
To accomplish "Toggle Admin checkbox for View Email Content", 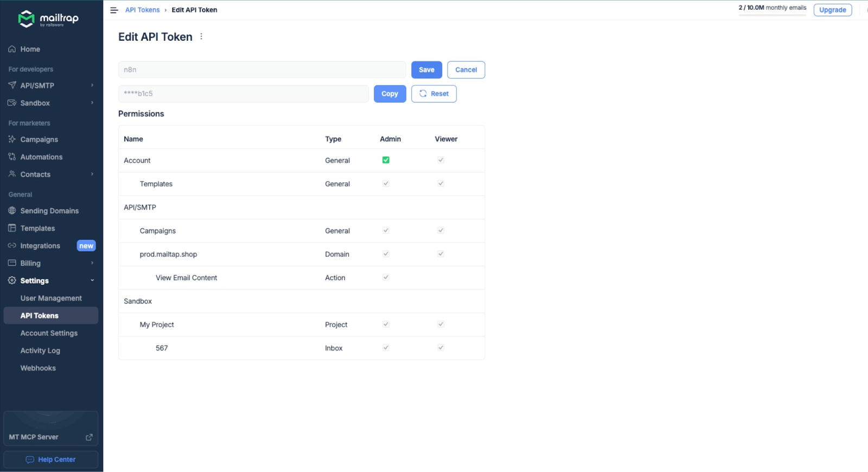I will click(x=386, y=277).
